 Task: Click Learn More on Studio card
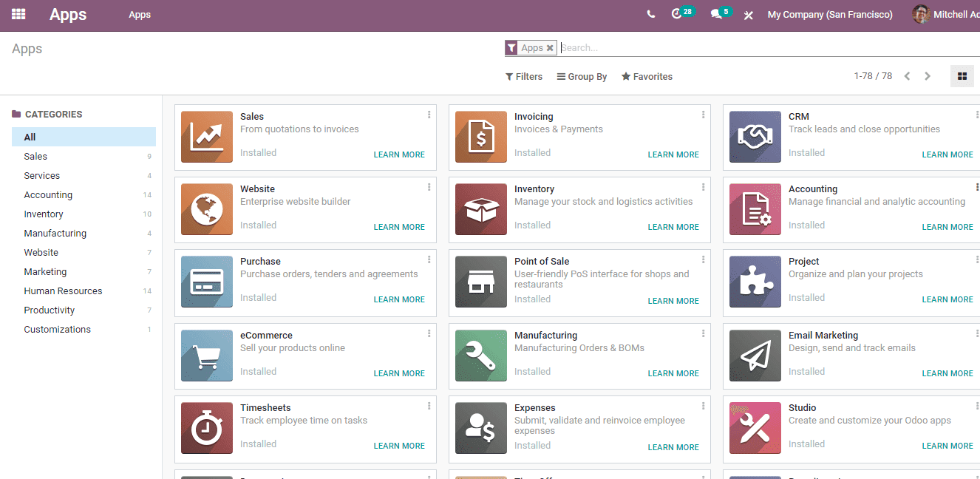[947, 446]
